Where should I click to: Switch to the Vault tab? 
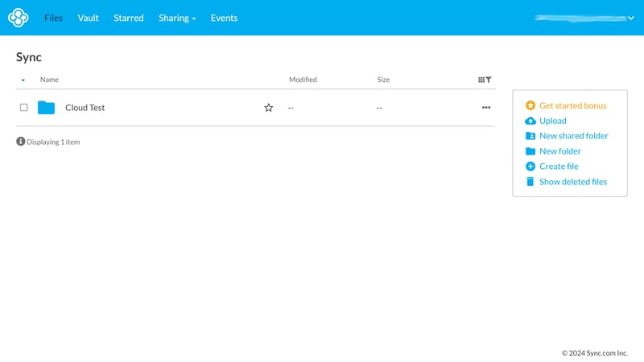(88, 18)
